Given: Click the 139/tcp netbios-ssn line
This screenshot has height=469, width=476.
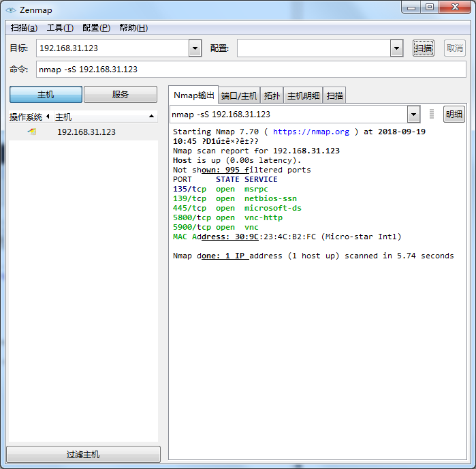Looking at the screenshot, I should [x=235, y=198].
